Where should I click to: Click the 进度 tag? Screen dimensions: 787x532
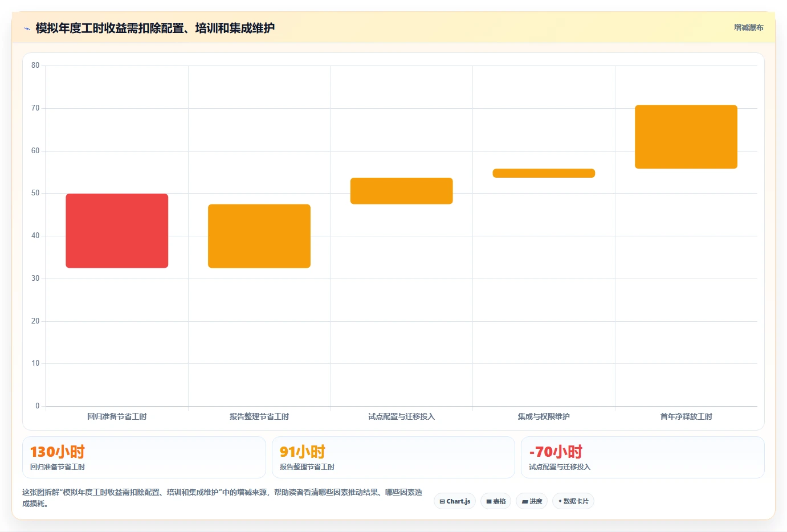[x=532, y=501]
